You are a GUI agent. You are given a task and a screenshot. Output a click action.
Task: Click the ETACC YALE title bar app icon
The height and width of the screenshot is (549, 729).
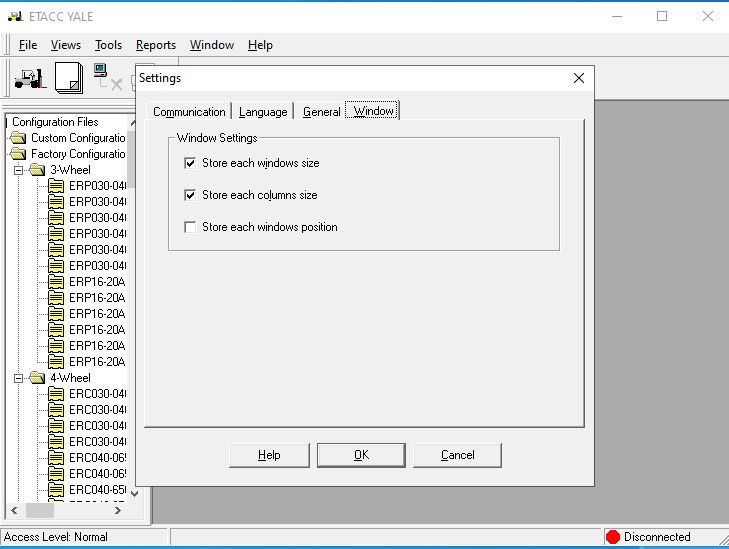pos(15,16)
